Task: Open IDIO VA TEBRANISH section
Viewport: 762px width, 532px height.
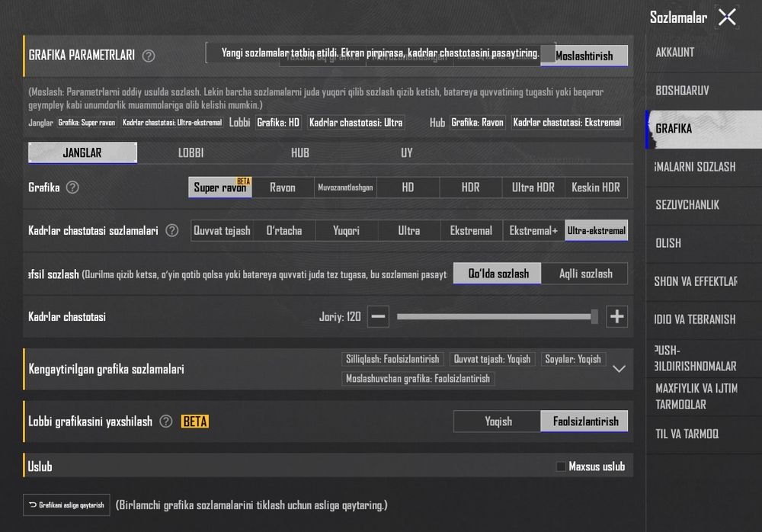Action: (x=703, y=319)
